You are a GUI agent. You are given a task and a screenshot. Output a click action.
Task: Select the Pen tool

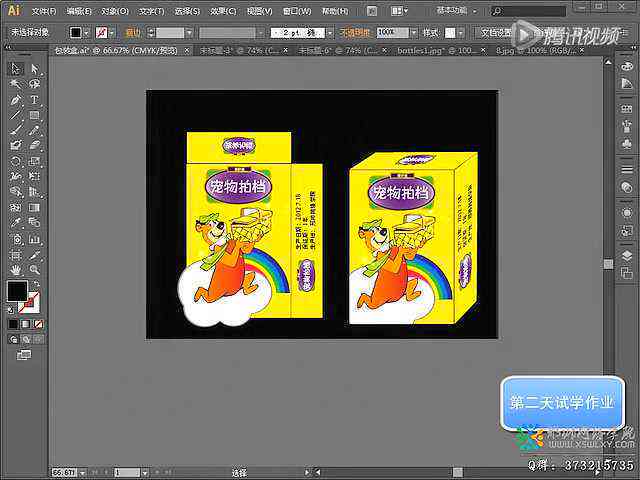(16, 100)
